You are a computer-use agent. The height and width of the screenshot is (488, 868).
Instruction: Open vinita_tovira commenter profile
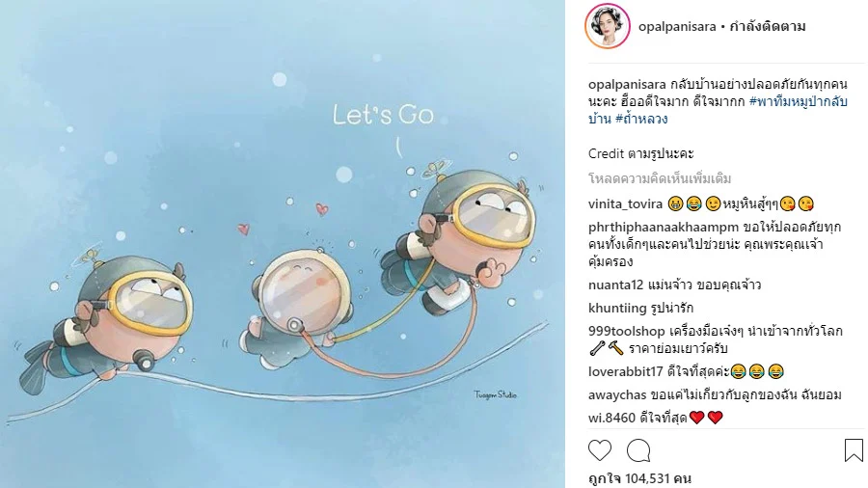click(625, 204)
